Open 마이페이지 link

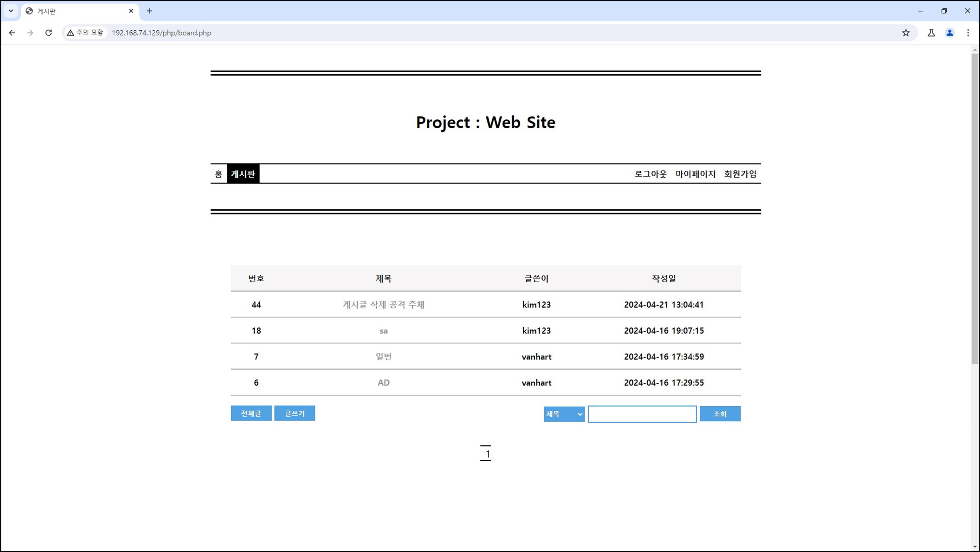696,174
